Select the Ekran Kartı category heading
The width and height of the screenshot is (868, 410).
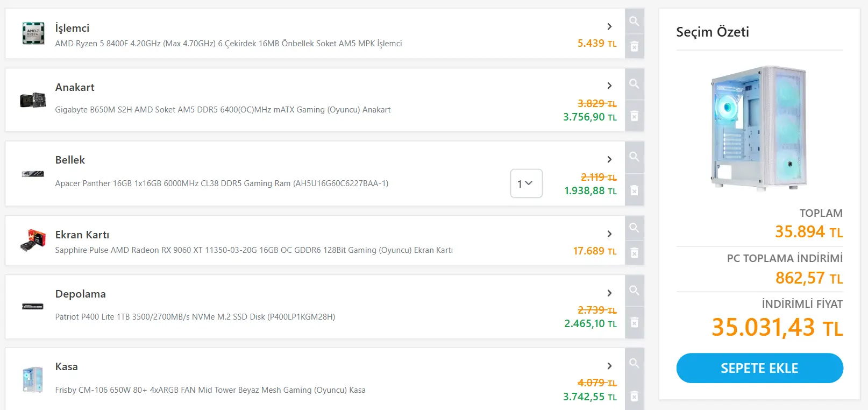tap(82, 235)
